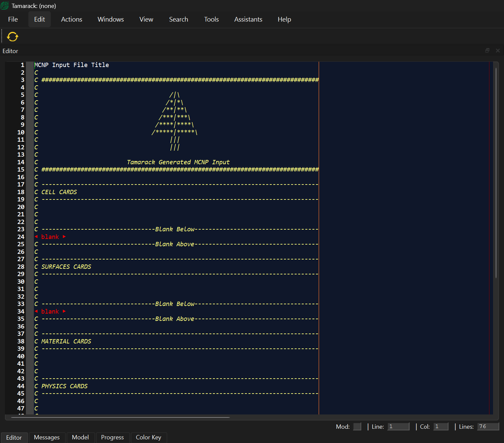The width and height of the screenshot is (504, 443).
Task: Open the Edit menu
Action: [x=39, y=19]
